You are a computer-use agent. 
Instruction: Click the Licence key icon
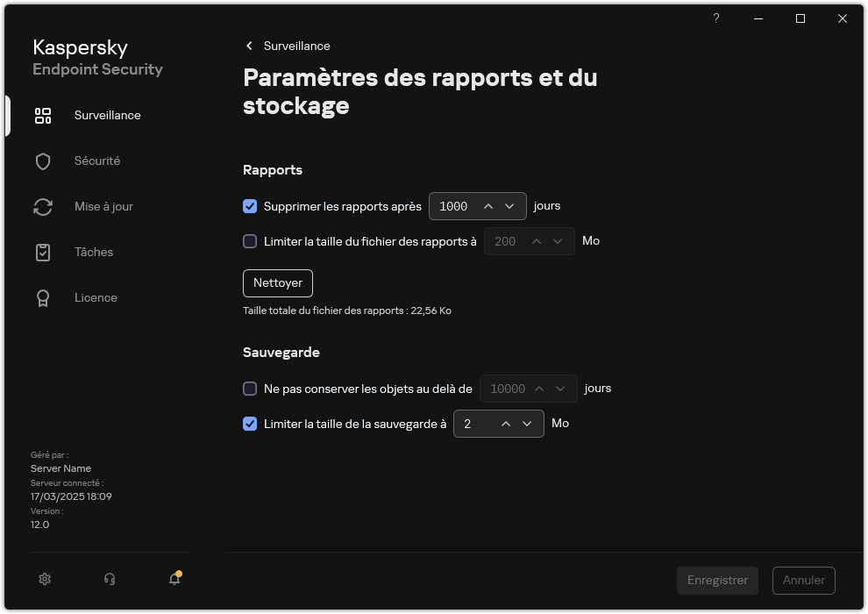click(x=43, y=297)
